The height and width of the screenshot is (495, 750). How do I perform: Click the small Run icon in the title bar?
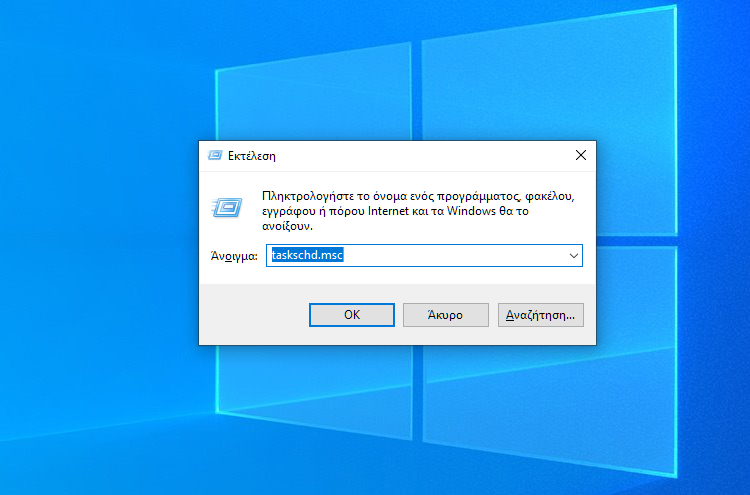[215, 155]
